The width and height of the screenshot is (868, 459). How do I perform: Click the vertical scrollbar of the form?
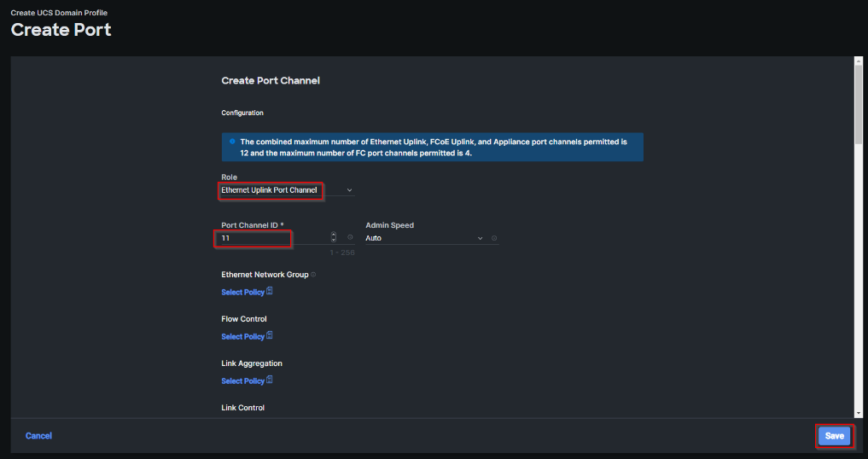click(858, 171)
